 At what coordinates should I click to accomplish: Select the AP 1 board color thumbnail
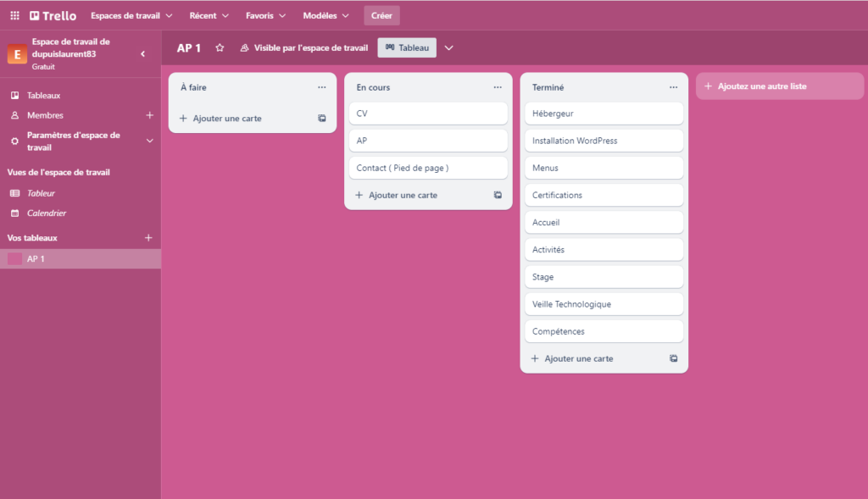(x=15, y=259)
